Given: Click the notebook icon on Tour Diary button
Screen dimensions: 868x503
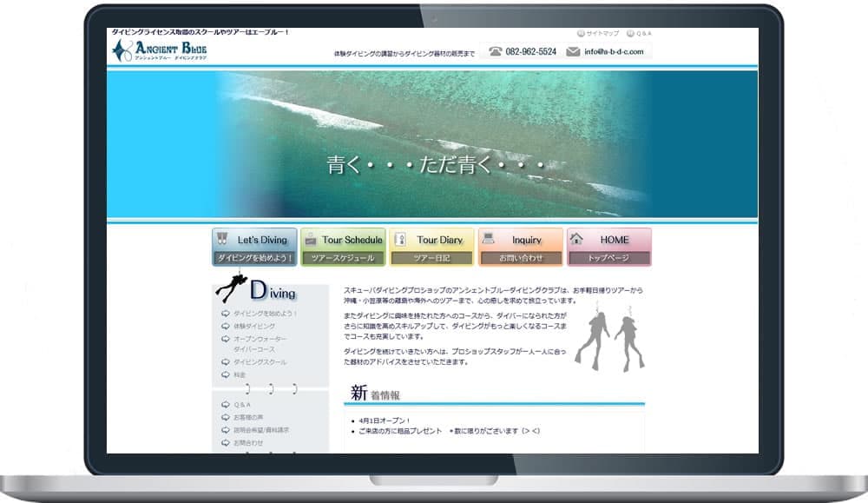Looking at the screenshot, I should (x=399, y=241).
